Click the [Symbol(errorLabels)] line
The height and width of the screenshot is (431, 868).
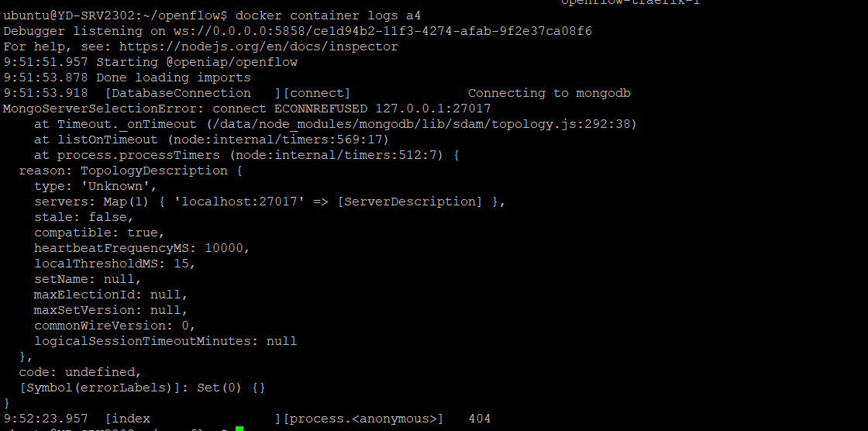143,388
